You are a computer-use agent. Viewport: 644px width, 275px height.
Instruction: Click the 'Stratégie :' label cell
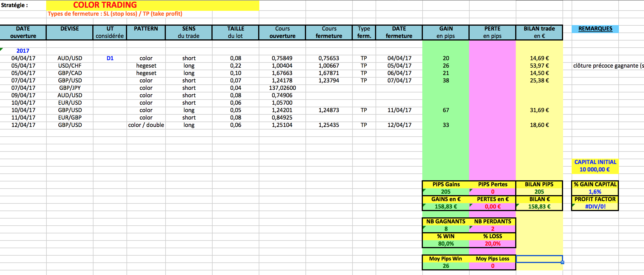pos(23,5)
